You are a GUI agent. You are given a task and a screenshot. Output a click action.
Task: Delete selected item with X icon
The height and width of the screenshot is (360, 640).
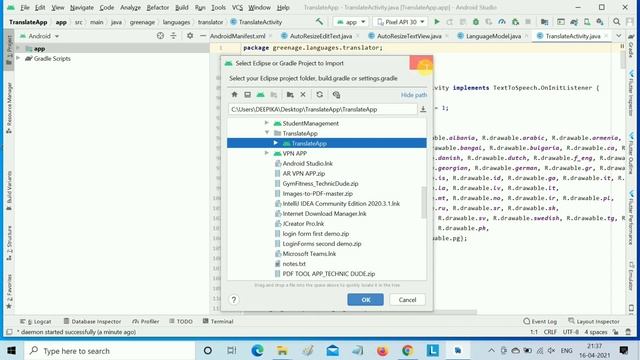pos(303,95)
